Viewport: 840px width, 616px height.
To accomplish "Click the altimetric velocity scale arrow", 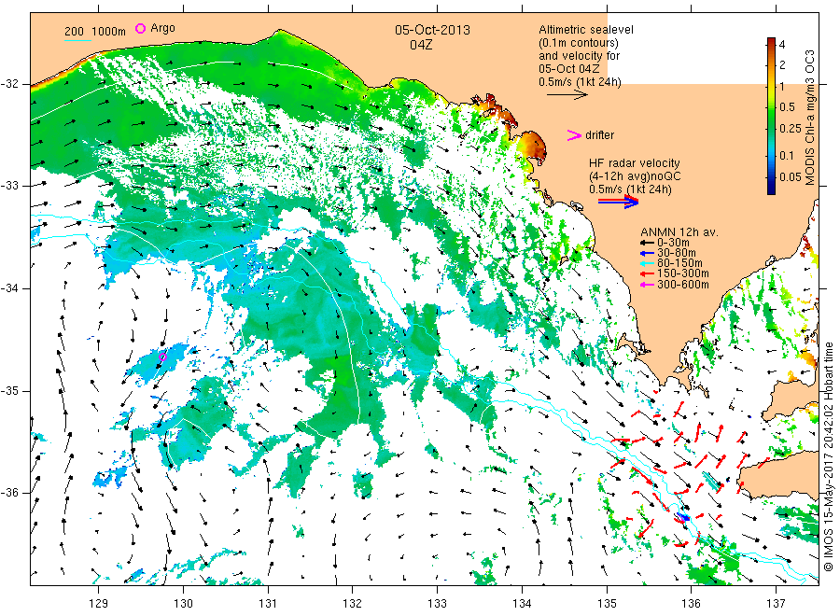I will click(567, 95).
